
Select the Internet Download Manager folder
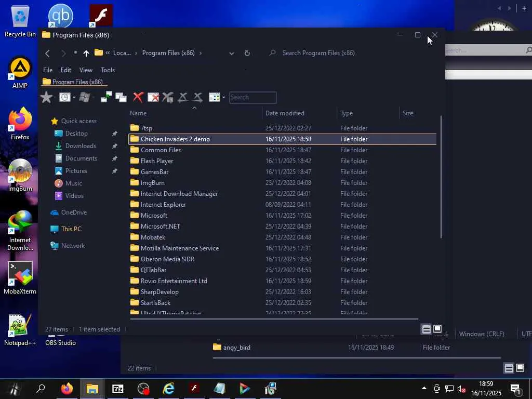click(282, 194)
